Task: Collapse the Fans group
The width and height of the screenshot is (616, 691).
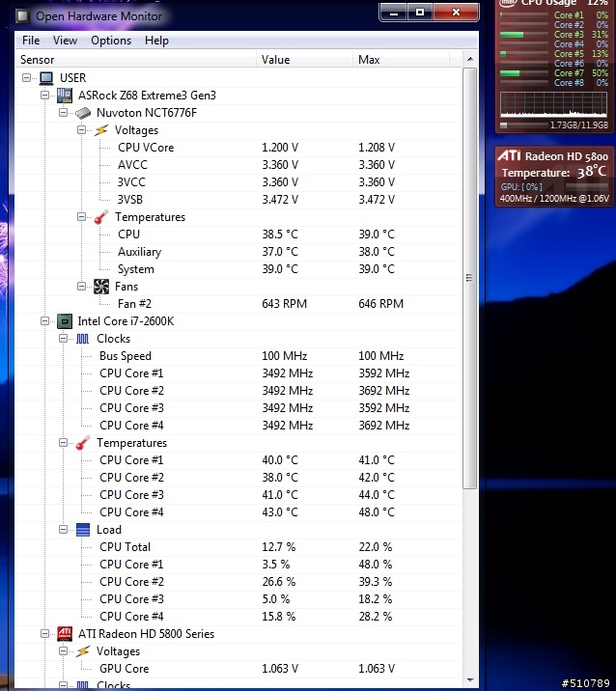Action: [81, 287]
